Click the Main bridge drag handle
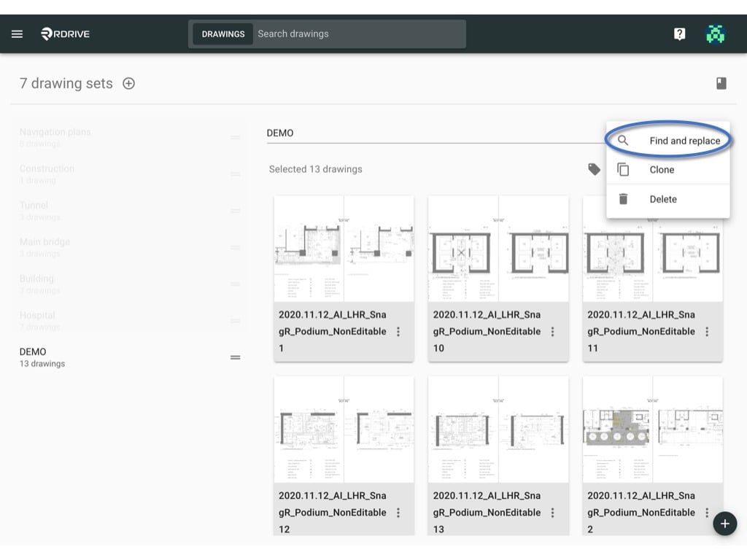Screen dimensions: 747x560 (x=236, y=247)
